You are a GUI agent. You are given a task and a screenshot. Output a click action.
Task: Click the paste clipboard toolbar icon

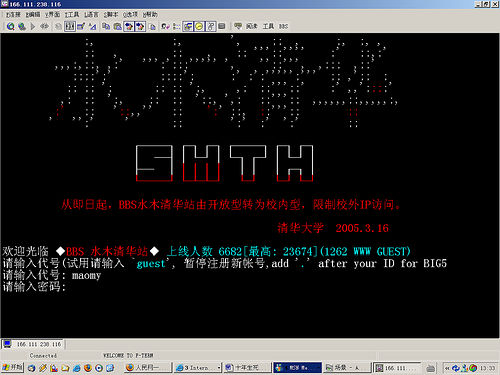coord(117,26)
